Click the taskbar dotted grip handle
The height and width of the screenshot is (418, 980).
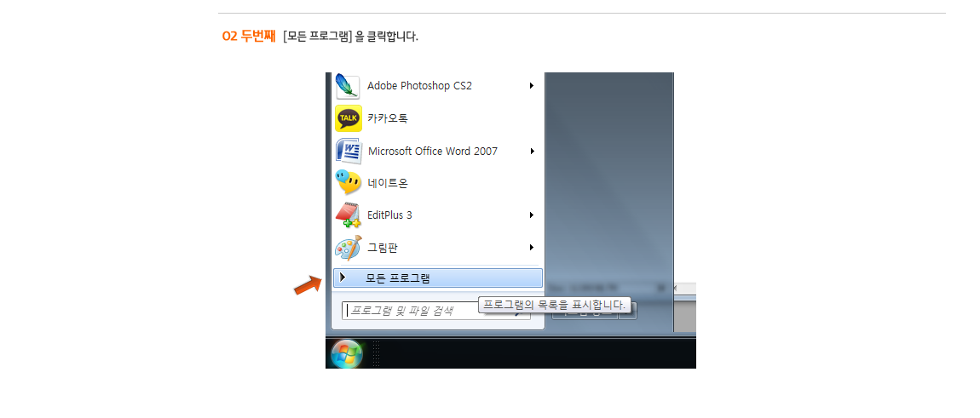click(x=376, y=353)
